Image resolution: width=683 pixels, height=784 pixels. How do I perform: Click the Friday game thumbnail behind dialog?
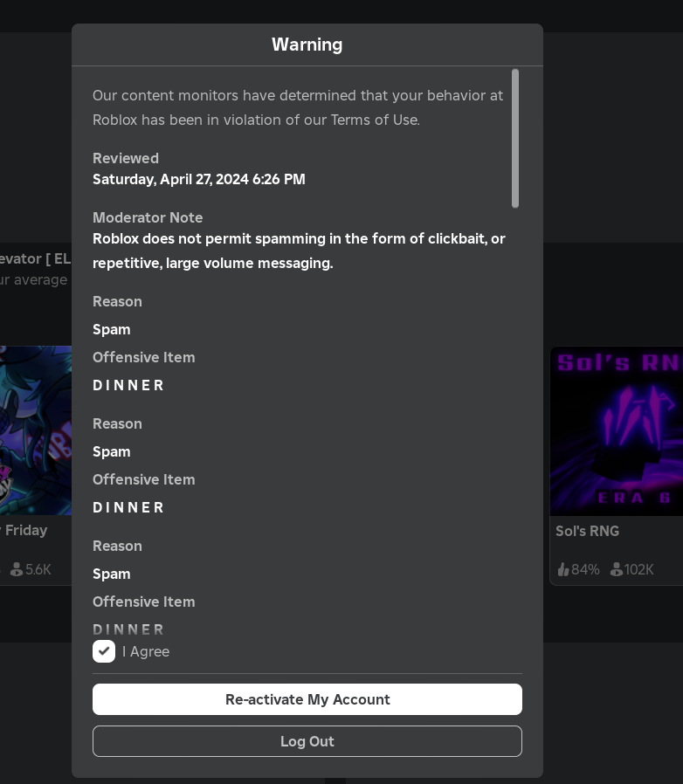pos(36,430)
